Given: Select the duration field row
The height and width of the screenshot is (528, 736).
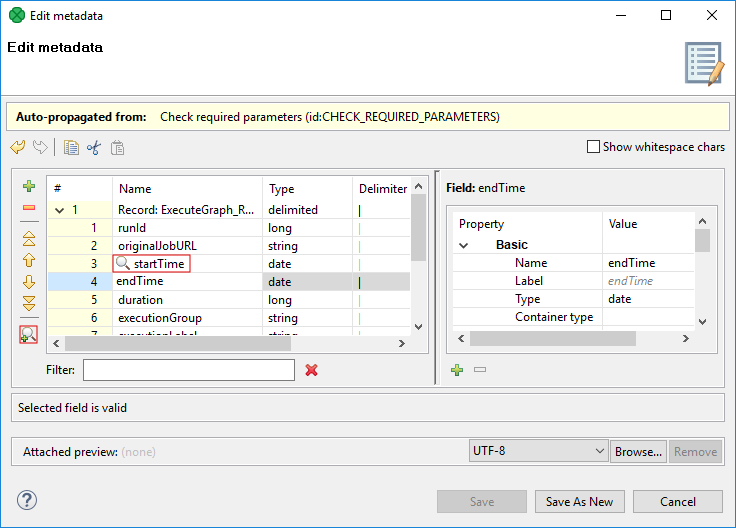Looking at the screenshot, I should point(140,300).
